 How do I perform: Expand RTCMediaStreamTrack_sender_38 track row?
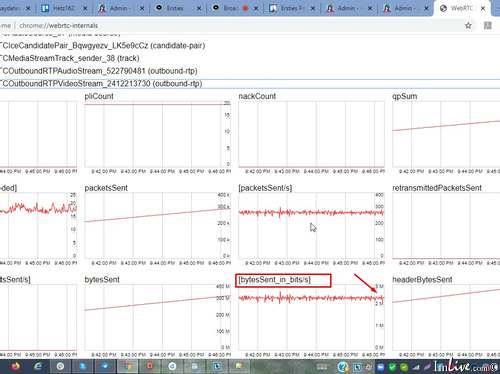pos(70,58)
